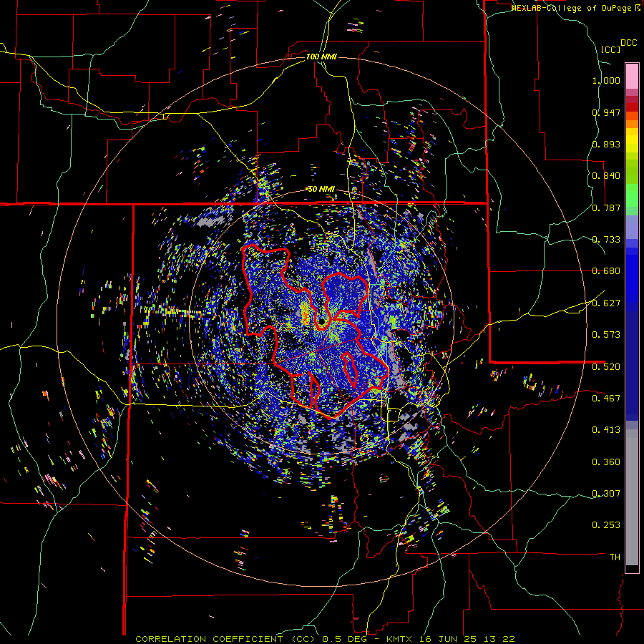
Task: Click the pink color band near 1.000
Action: pos(632,77)
